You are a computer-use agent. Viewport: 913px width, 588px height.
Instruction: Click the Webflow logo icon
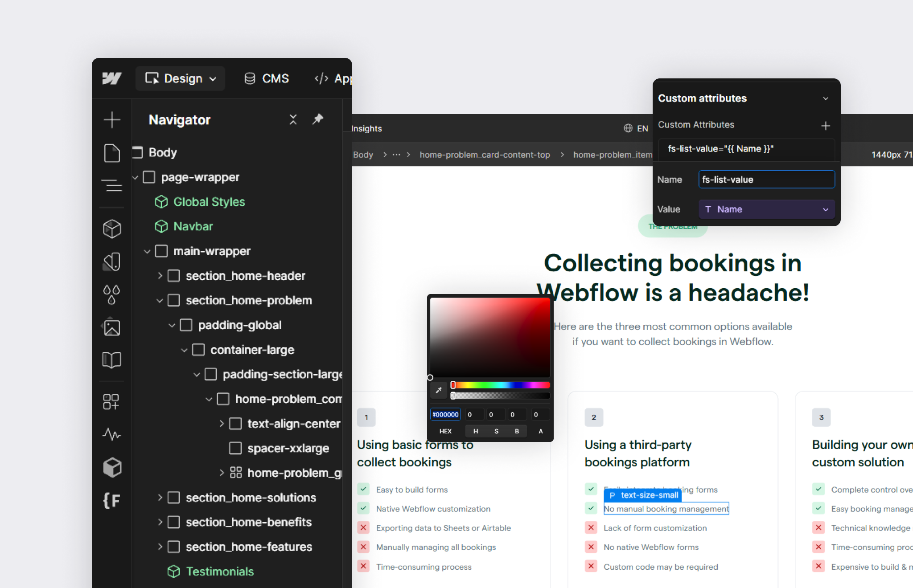[x=111, y=78]
